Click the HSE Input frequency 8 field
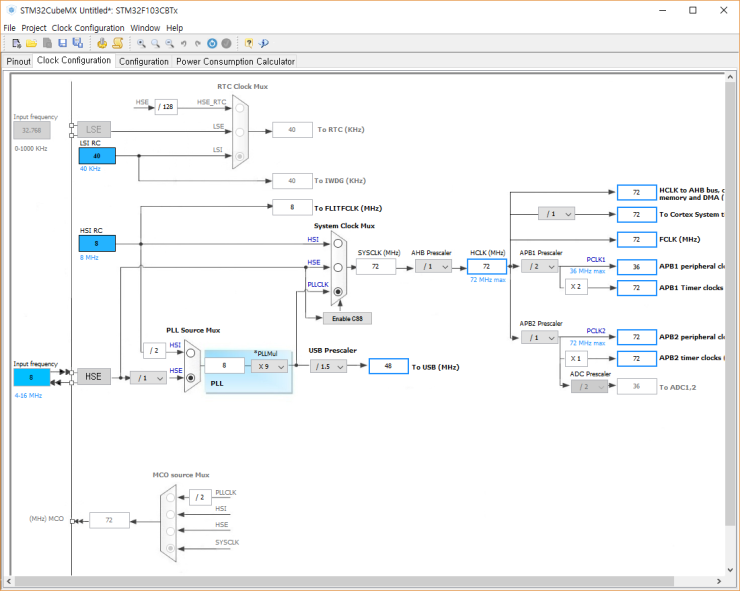 32,378
